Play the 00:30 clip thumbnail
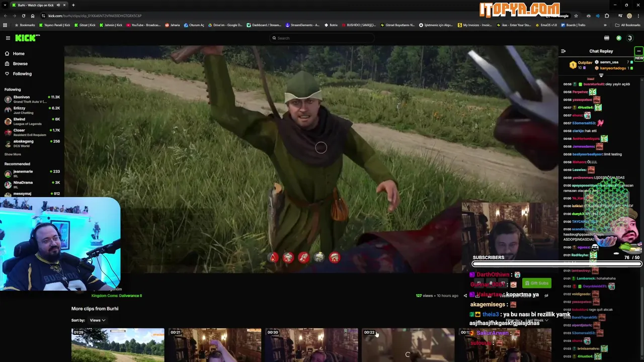644x362 pixels. [312, 345]
